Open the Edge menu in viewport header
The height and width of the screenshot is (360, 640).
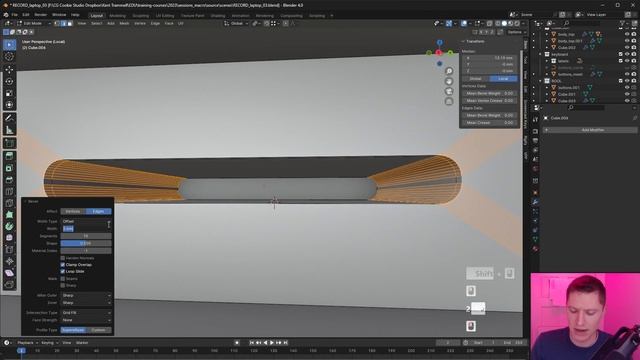155,24
